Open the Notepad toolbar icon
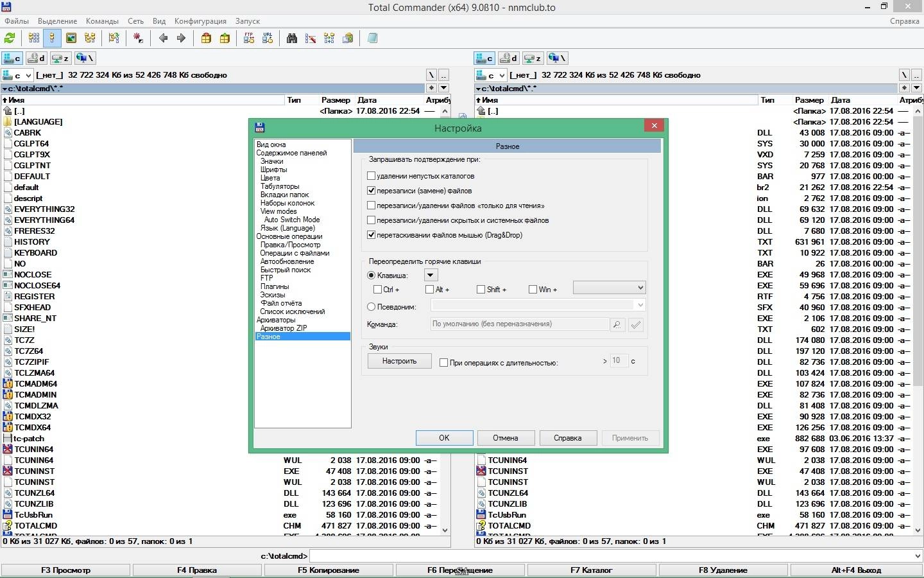Image resolution: width=924 pixels, height=578 pixels. (372, 39)
